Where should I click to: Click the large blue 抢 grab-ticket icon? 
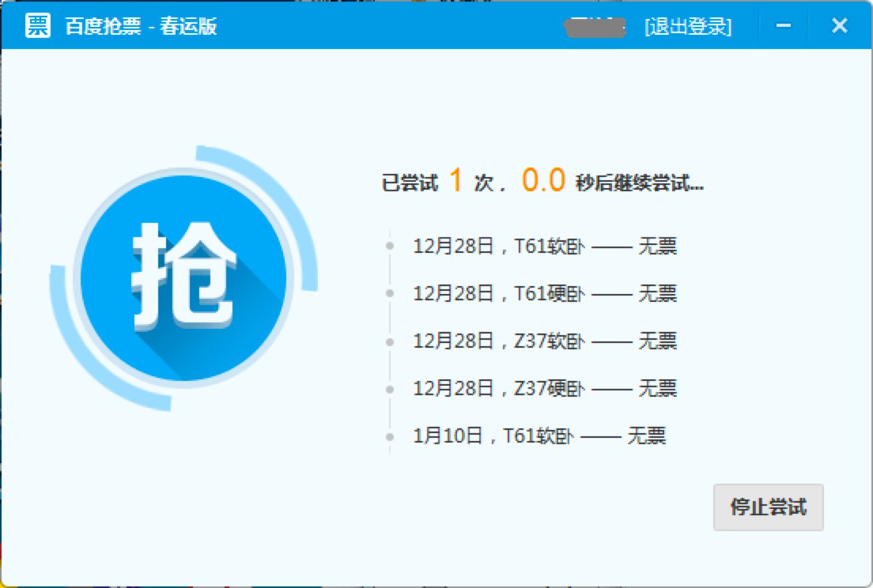click(183, 277)
